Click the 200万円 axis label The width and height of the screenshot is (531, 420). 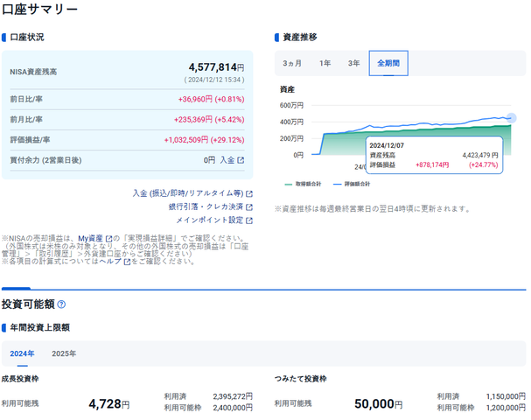pos(291,138)
